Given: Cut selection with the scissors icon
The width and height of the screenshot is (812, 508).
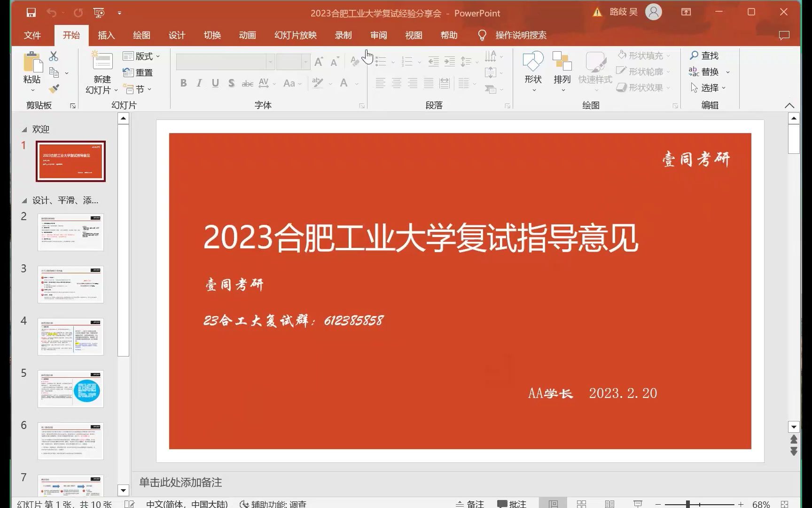Looking at the screenshot, I should (54, 56).
